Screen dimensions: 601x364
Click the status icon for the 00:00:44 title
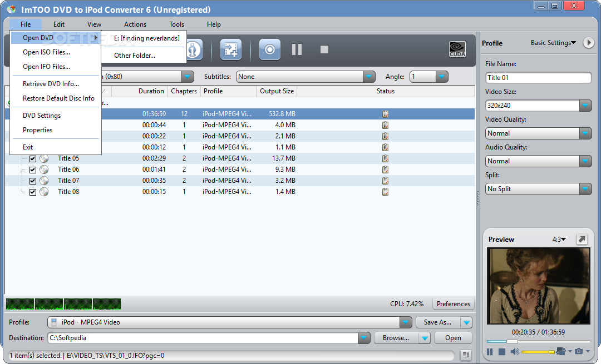(x=385, y=125)
